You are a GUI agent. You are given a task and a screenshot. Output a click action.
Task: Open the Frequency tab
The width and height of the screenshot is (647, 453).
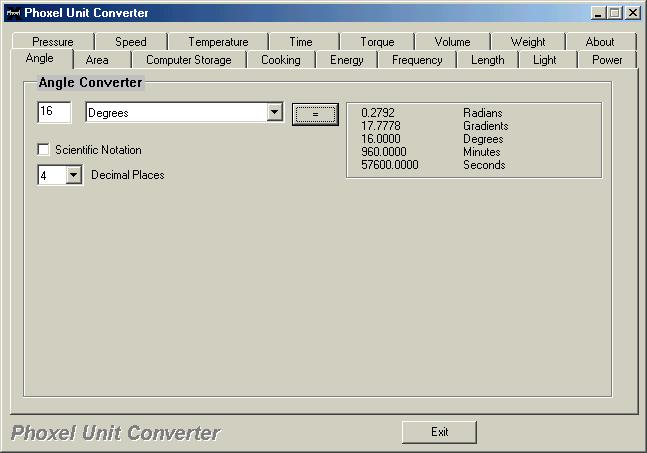[417, 60]
